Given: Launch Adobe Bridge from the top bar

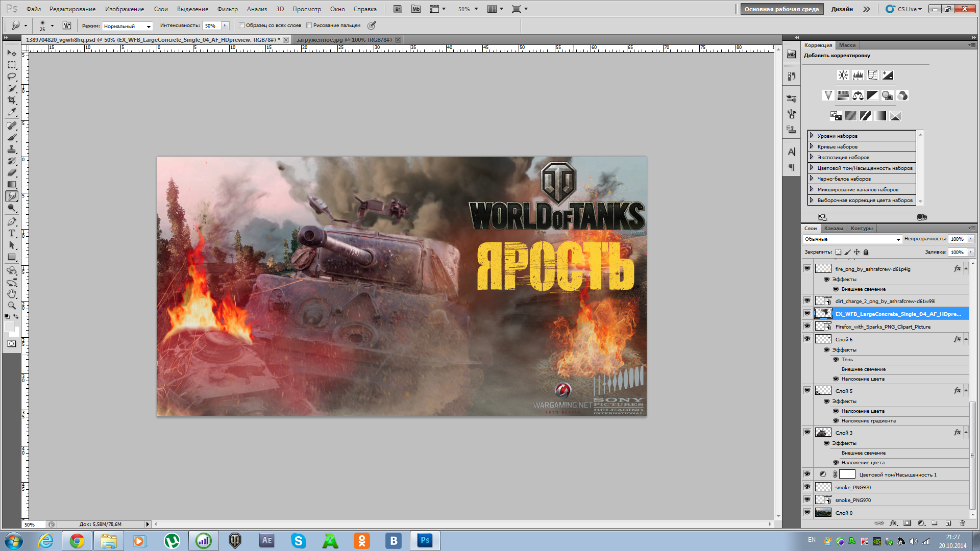Looking at the screenshot, I should (398, 9).
